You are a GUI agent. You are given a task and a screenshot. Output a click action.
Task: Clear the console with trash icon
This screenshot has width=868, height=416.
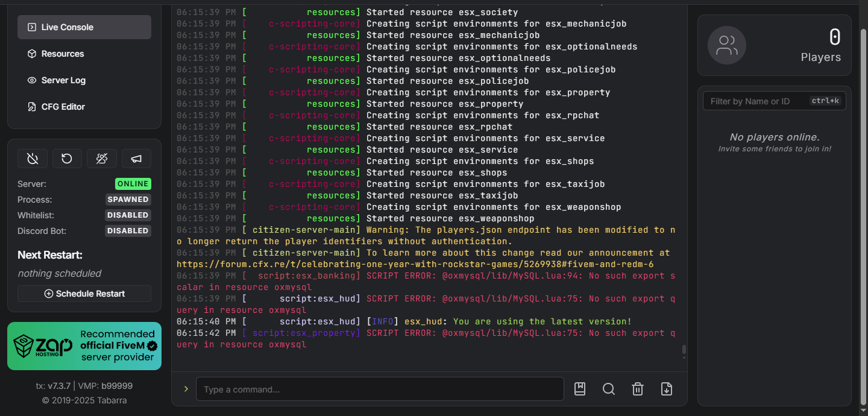click(638, 389)
